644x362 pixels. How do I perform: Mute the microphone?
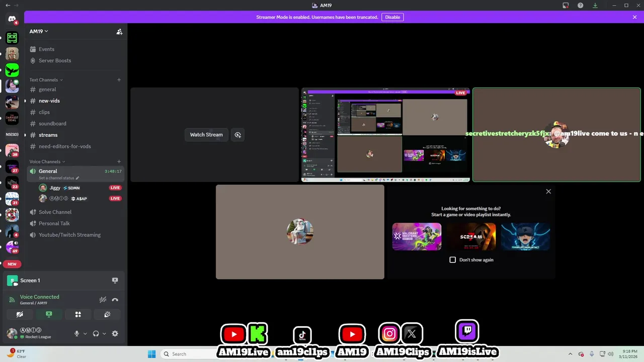tap(77, 333)
